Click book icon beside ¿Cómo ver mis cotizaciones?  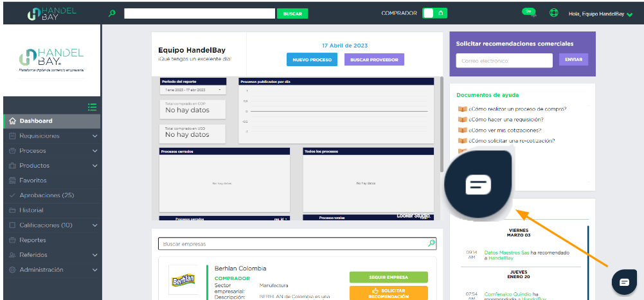(x=462, y=130)
